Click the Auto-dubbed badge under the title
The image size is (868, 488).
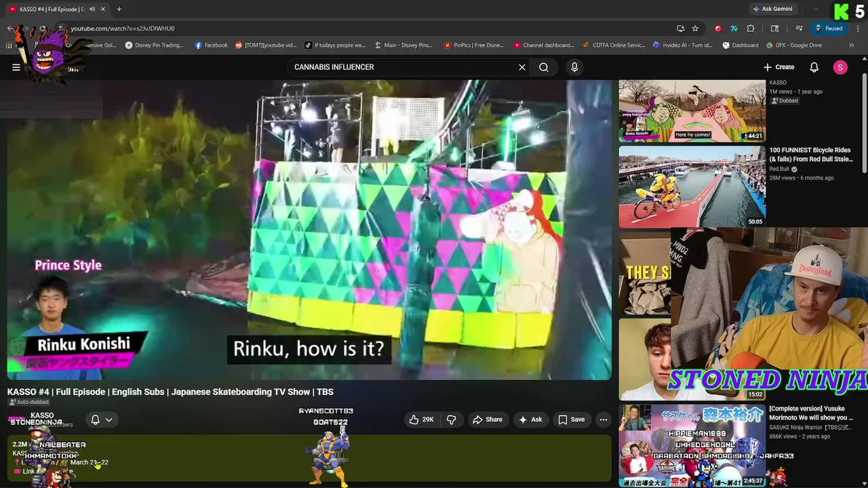coord(28,402)
